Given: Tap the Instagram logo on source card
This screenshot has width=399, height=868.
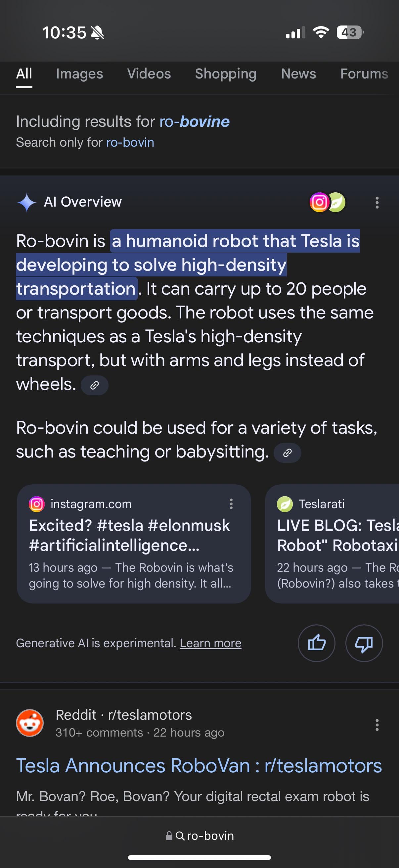Looking at the screenshot, I should pyautogui.click(x=37, y=504).
